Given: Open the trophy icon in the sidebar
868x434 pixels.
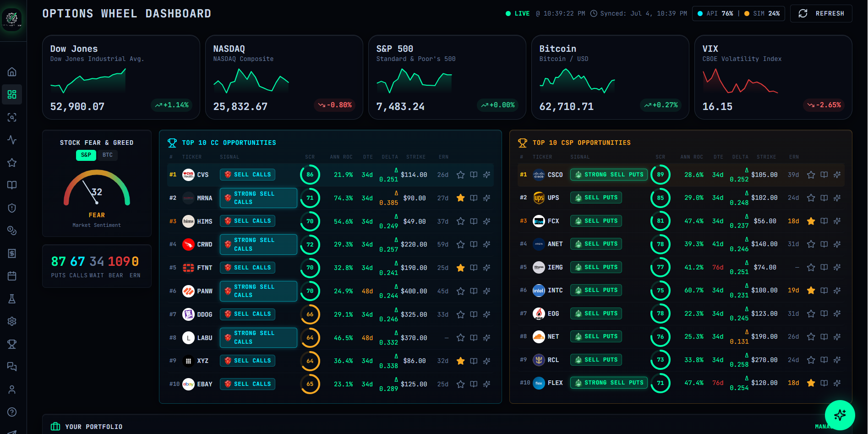Looking at the screenshot, I should 12,344.
